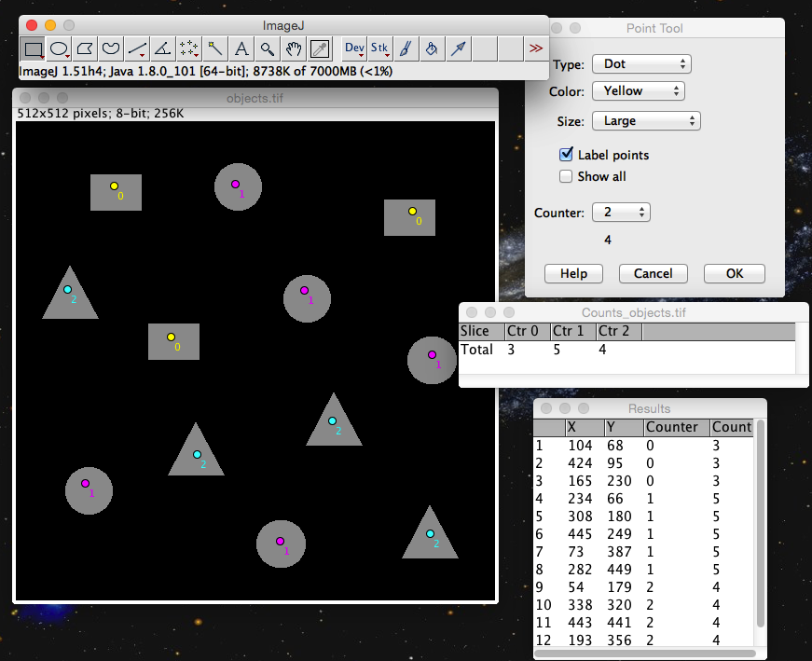Click the Results table vertical scrollbar
Viewport: 812px width, 661px height.
760,522
